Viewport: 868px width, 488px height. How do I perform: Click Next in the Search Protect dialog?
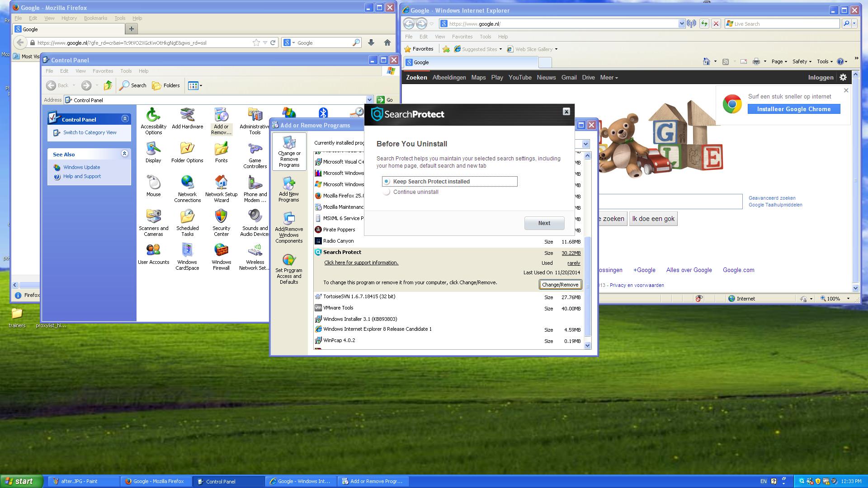tap(544, 223)
